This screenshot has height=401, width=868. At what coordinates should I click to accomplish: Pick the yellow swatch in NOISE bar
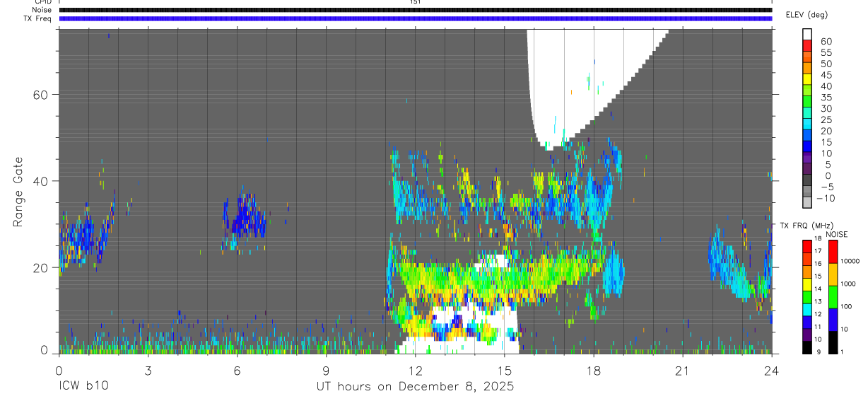(833, 274)
